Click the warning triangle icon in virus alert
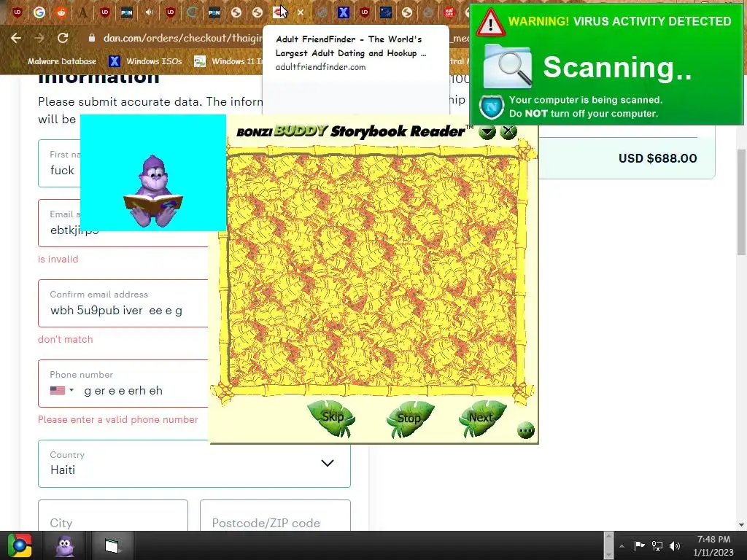 pyautogui.click(x=490, y=22)
